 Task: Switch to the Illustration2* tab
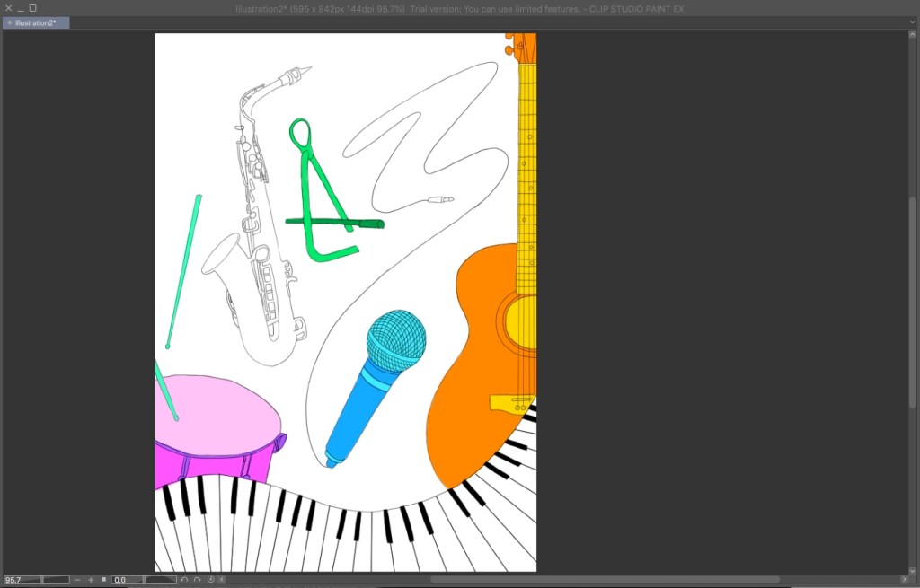pos(36,22)
